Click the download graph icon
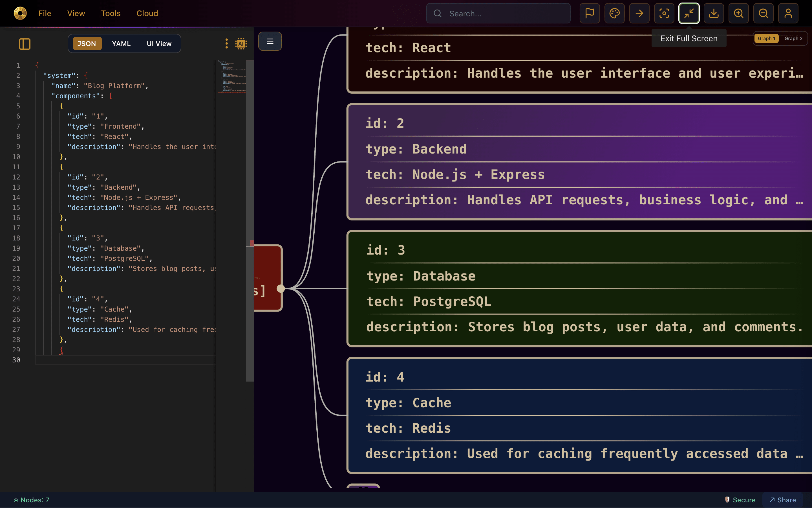The image size is (812, 508). tap(714, 14)
